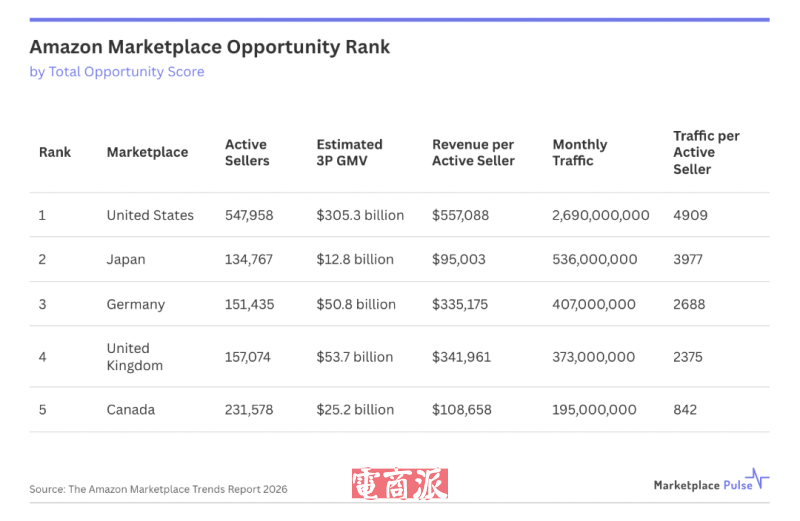Click the source line for the Trends Report 2026
Viewport: 800px width, 521px height.
158,489
